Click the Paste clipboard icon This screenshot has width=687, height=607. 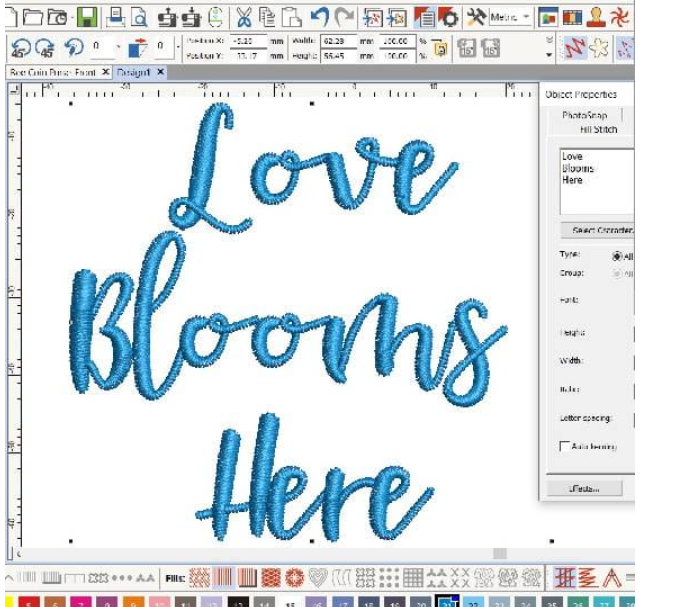[291, 16]
